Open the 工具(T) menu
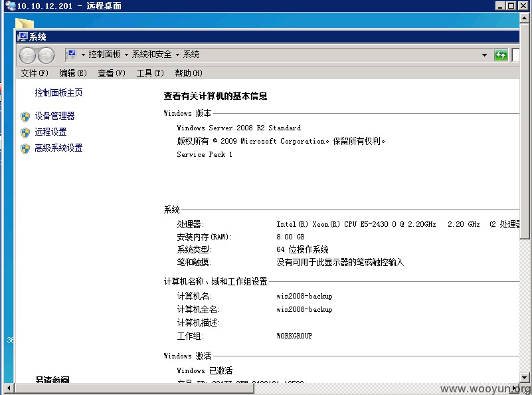The height and width of the screenshot is (395, 532). point(150,73)
